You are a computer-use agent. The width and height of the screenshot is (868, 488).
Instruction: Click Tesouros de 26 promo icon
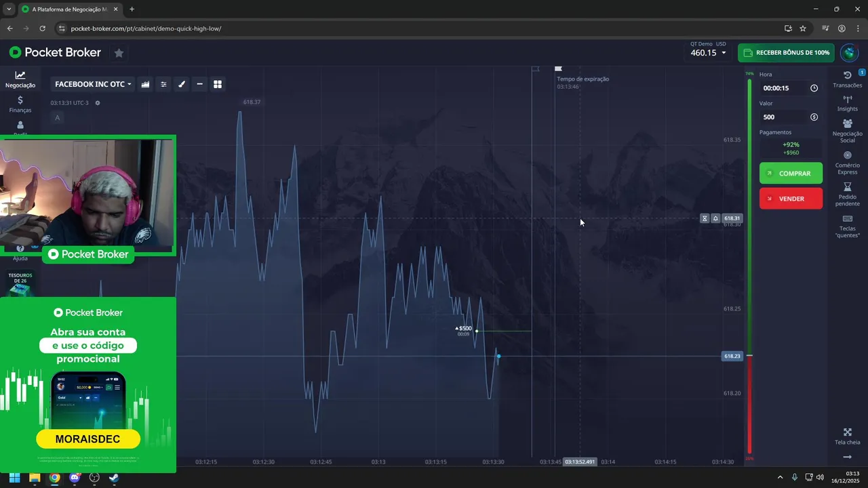pos(20,285)
